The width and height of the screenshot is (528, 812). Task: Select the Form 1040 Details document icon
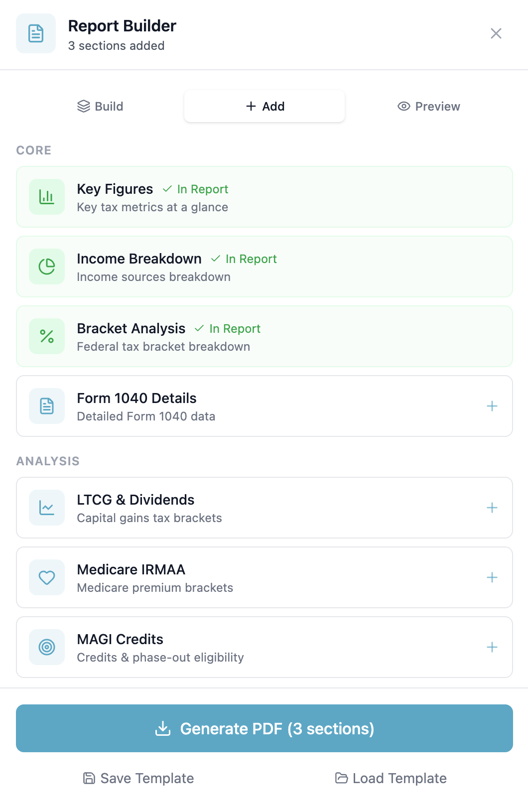46,406
